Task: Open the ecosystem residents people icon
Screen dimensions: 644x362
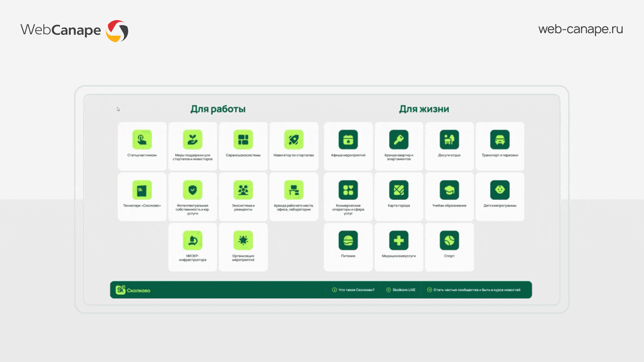Action: (x=243, y=190)
